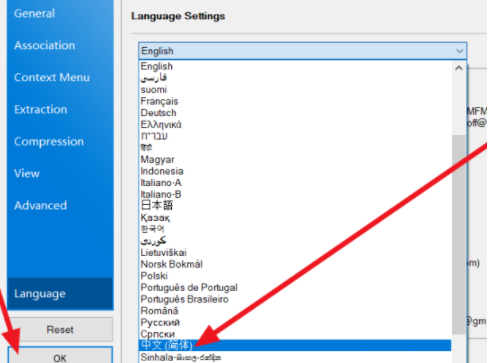The width and height of the screenshot is (500, 363).
Task: Select Српски language option
Action: click(x=295, y=334)
